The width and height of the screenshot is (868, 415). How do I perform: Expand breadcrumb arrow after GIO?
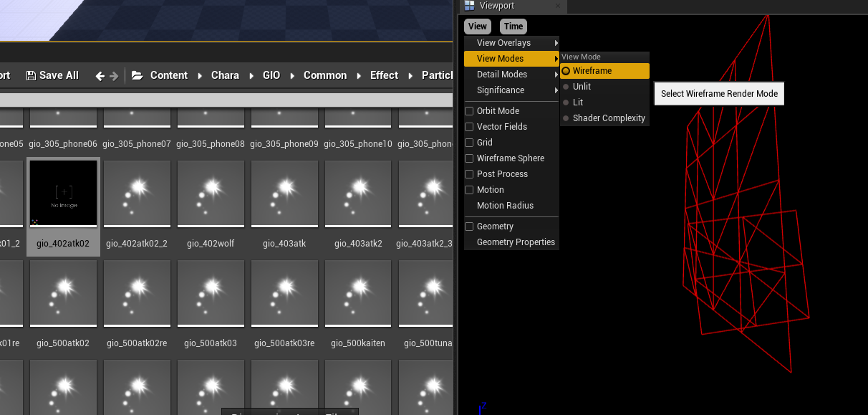292,75
